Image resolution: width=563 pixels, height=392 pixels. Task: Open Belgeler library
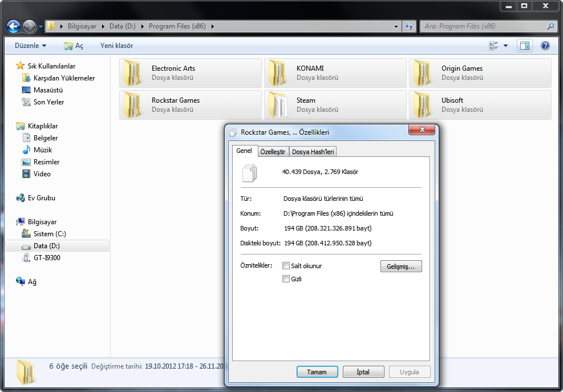(46, 138)
